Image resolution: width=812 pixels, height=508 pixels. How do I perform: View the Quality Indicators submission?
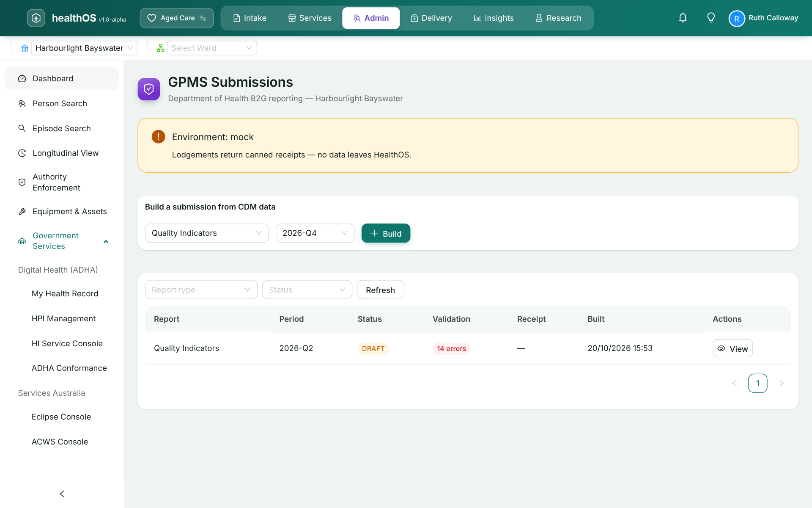click(732, 348)
